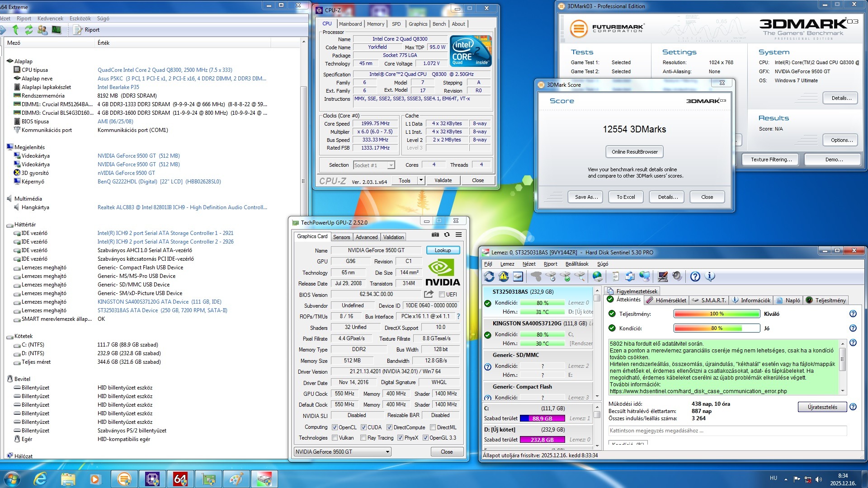868x488 pixels.
Task: Open the Hőmérséklet tab
Action: point(666,300)
